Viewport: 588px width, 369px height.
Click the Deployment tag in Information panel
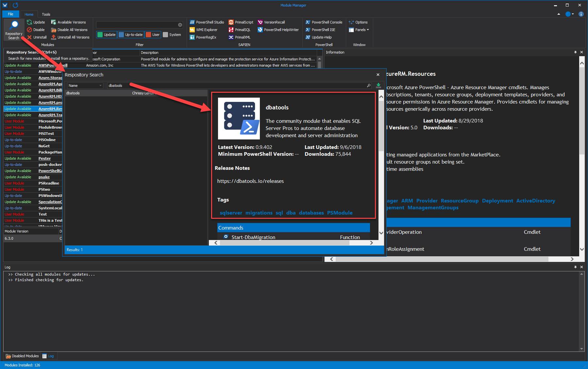pos(497,201)
